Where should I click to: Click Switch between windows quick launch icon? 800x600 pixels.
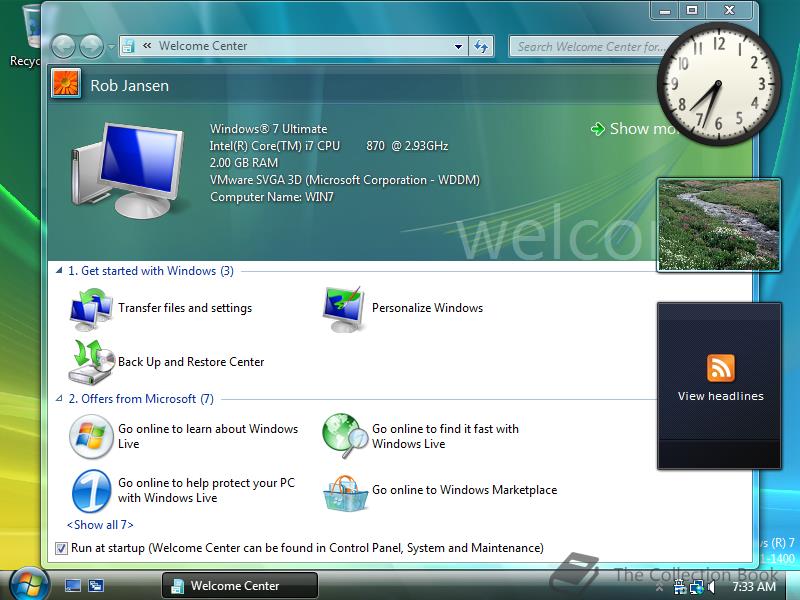[95, 586]
